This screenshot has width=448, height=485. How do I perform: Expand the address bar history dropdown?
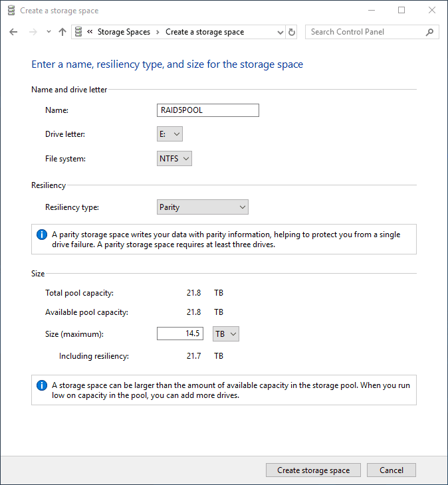279,32
